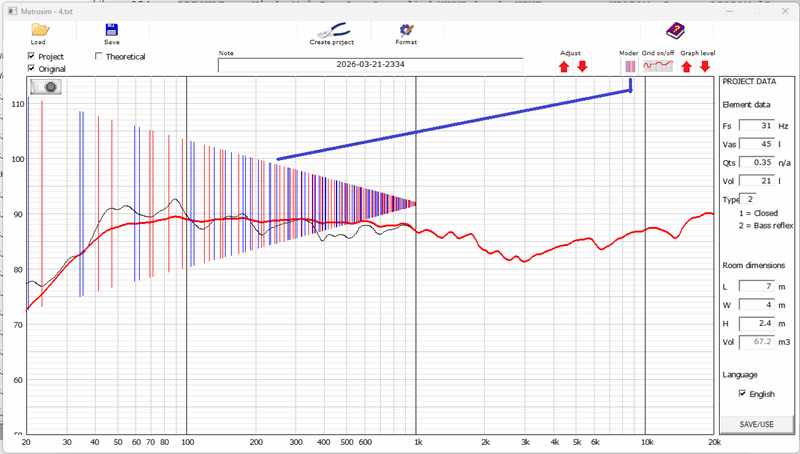This screenshot has width=800, height=454.
Task: Uncheck the Original checkbox
Action: click(x=32, y=69)
